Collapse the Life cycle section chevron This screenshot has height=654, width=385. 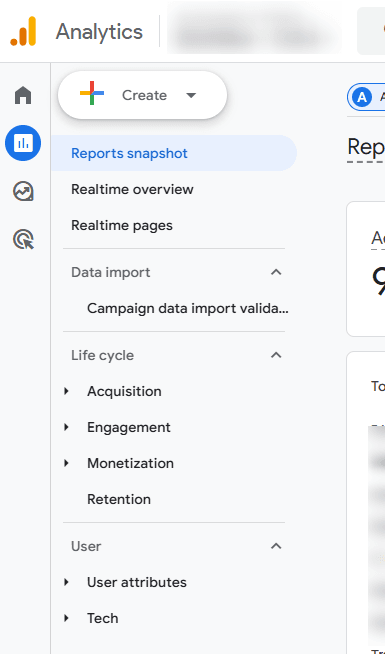(x=276, y=355)
